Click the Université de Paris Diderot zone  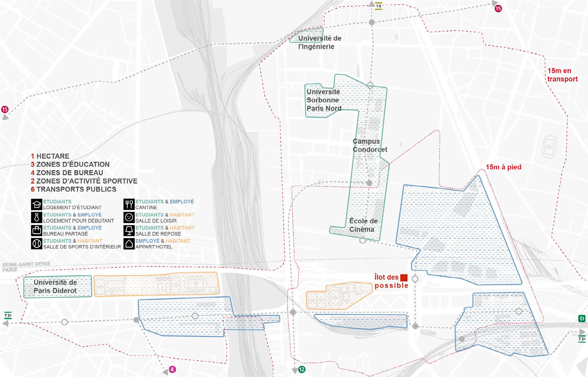click(x=57, y=286)
